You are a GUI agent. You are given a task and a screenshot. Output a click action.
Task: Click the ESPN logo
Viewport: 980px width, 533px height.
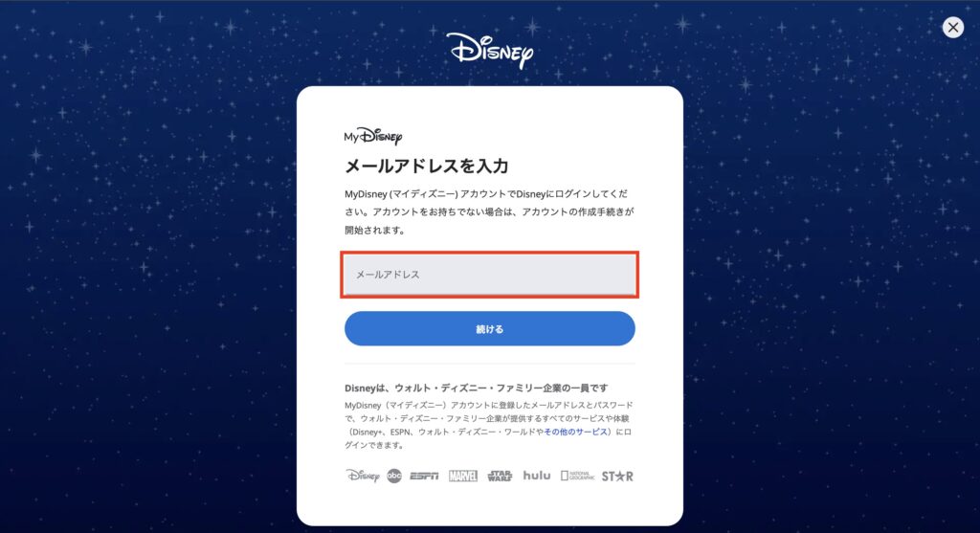tap(424, 477)
